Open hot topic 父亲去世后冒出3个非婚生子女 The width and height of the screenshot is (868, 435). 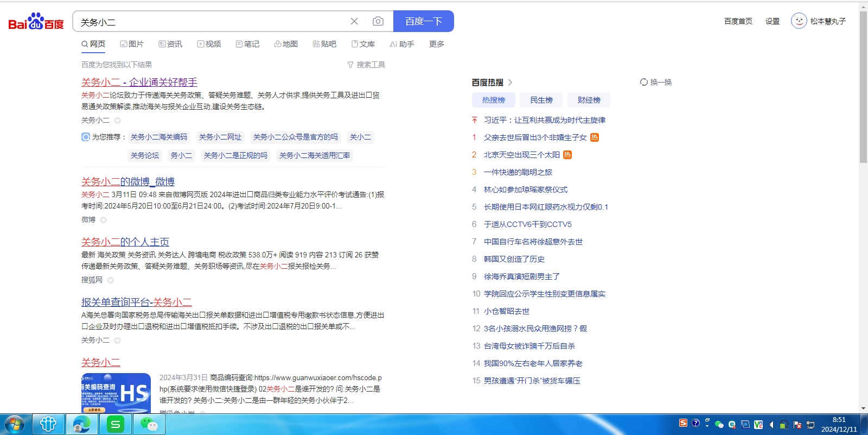click(x=535, y=137)
